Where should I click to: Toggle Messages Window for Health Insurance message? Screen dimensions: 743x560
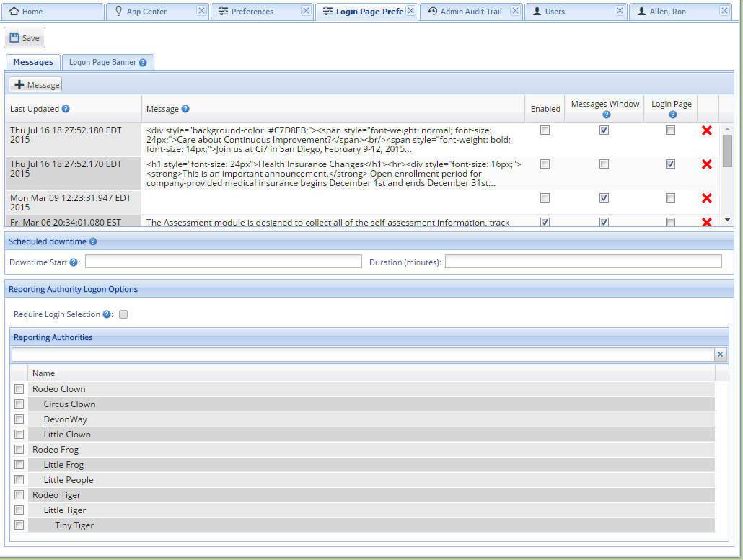[604, 164]
